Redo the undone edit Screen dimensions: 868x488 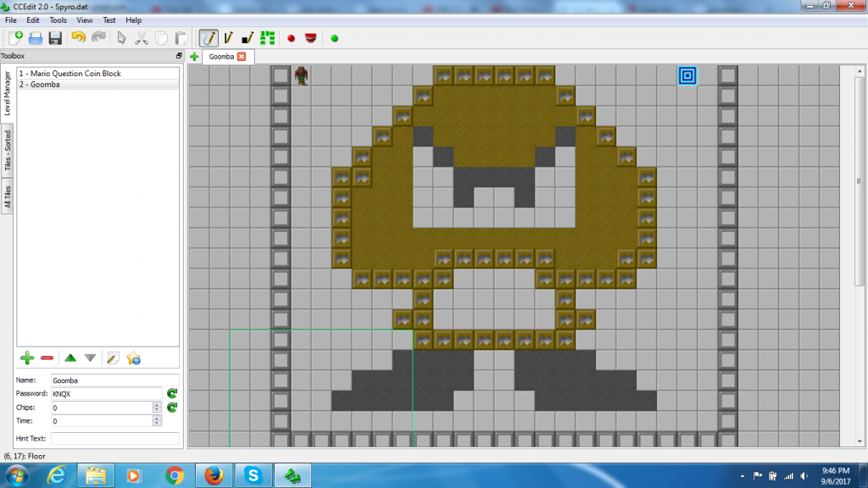pyautogui.click(x=98, y=37)
